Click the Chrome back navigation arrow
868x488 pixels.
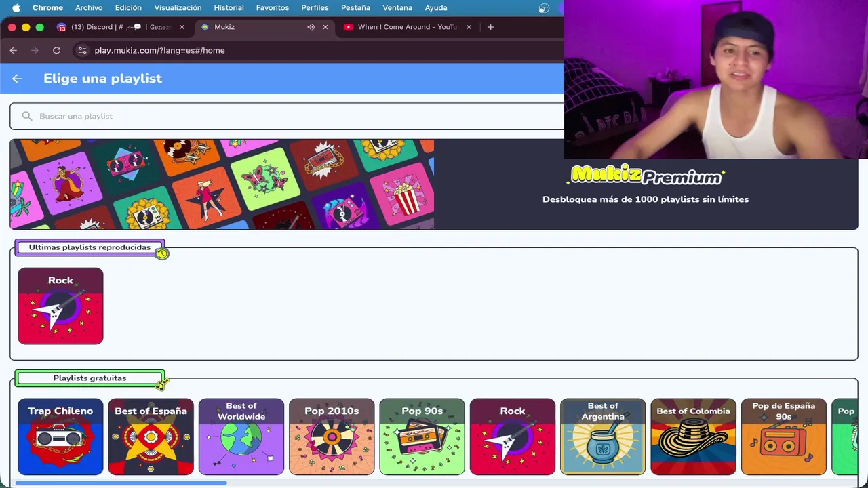point(14,50)
